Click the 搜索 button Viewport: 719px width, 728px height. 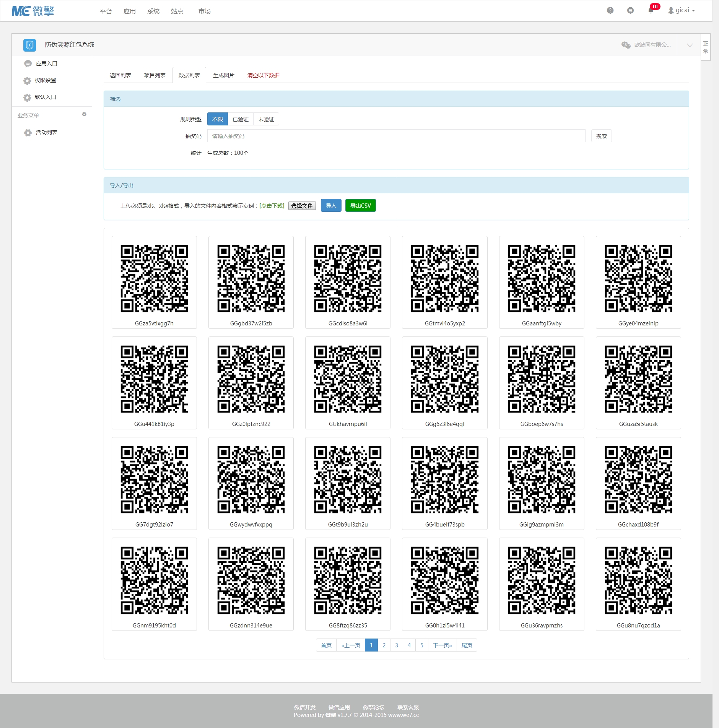point(602,136)
